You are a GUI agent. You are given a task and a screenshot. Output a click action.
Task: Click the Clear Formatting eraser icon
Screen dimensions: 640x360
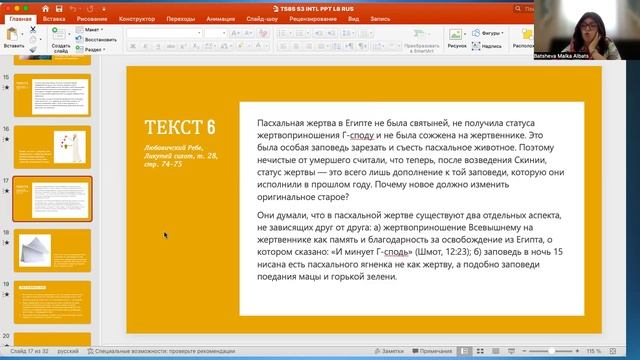point(264,33)
